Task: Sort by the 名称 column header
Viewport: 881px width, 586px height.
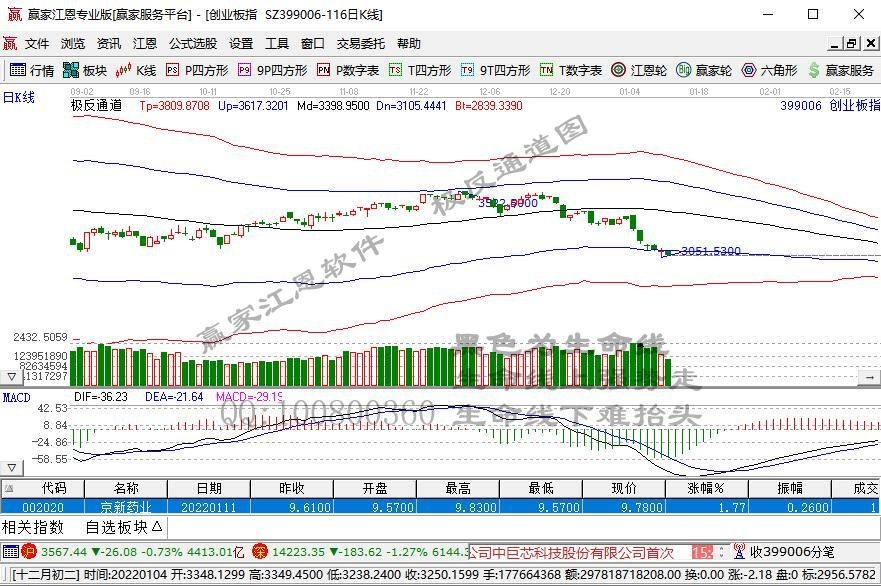Action: pyautogui.click(x=126, y=488)
